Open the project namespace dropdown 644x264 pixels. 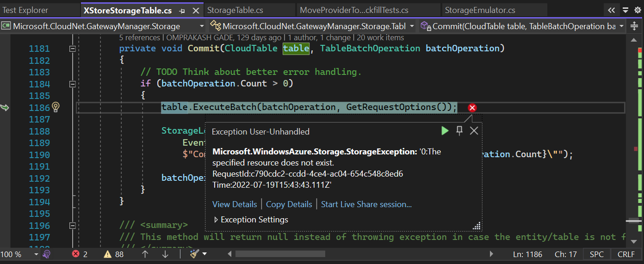point(103,26)
